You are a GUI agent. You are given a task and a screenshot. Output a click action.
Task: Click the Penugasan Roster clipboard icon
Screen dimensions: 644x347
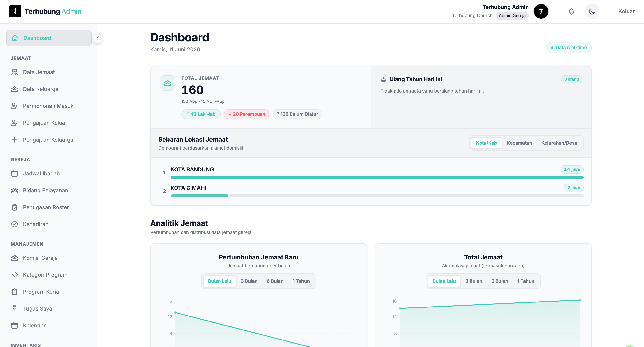[x=15, y=207]
